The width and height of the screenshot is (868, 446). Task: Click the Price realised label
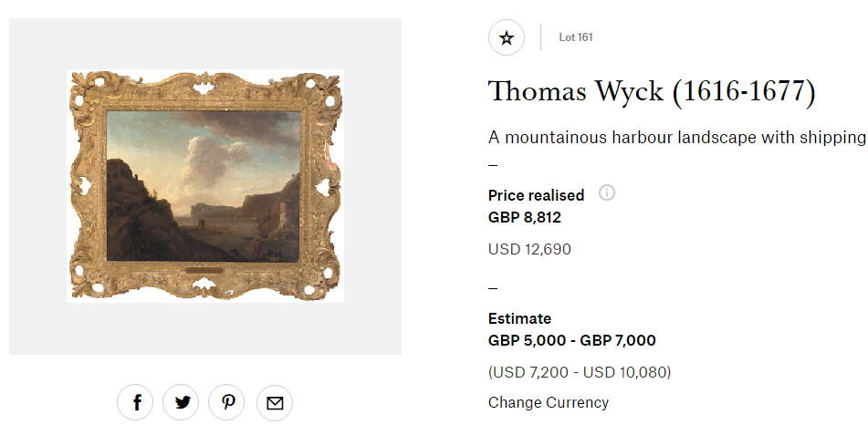(536, 195)
